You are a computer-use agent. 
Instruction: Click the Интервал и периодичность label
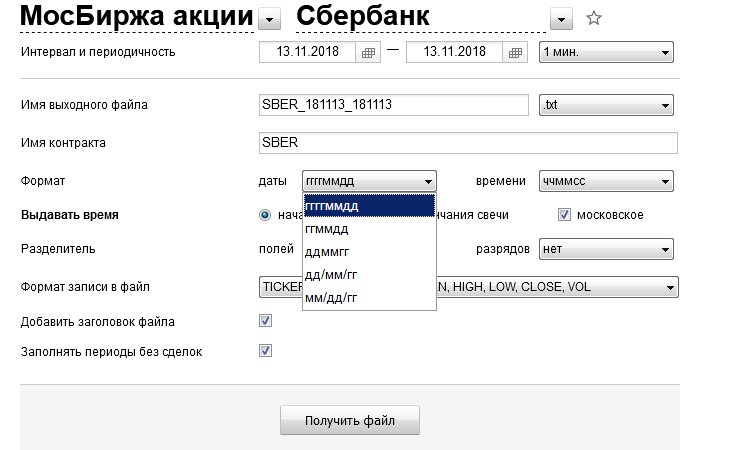[x=98, y=52]
